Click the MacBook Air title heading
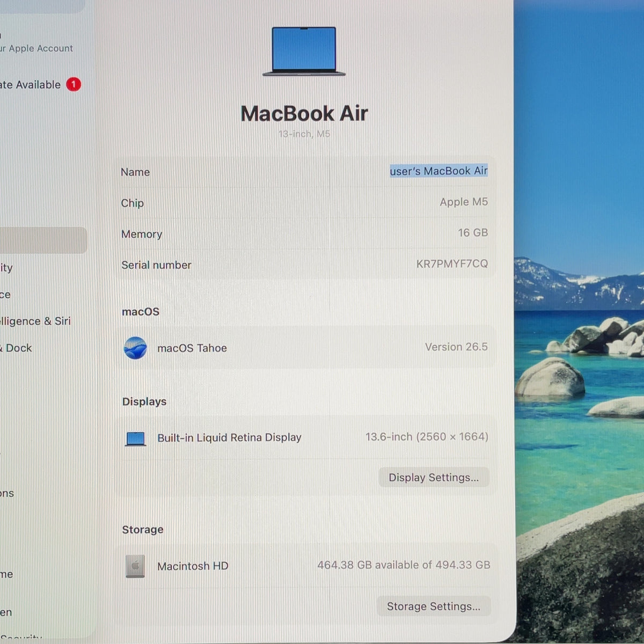 point(304,113)
